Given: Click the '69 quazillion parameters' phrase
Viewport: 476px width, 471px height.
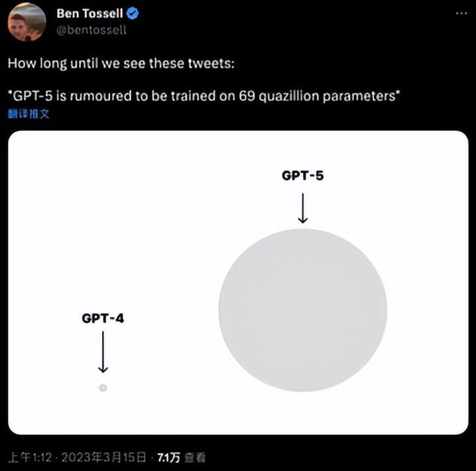Looking at the screenshot, I should tap(319, 96).
